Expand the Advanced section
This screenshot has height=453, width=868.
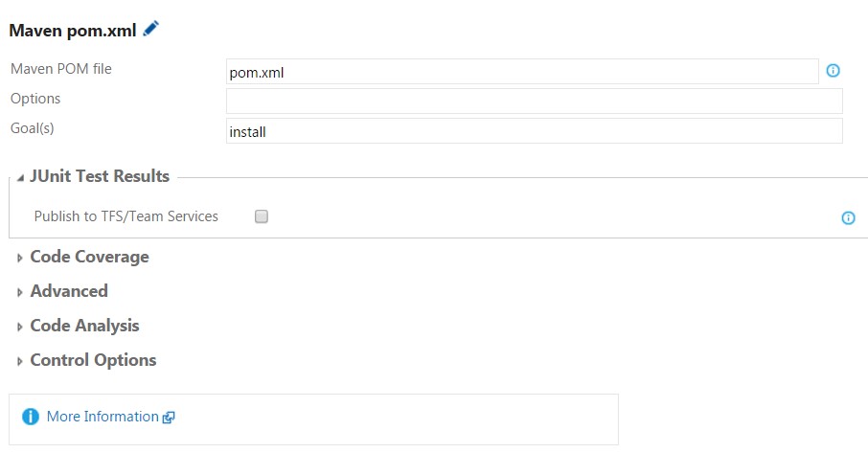[20, 292]
